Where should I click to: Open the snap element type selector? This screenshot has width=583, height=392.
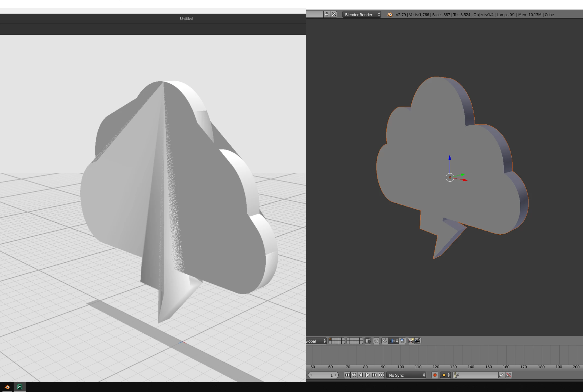coord(394,341)
